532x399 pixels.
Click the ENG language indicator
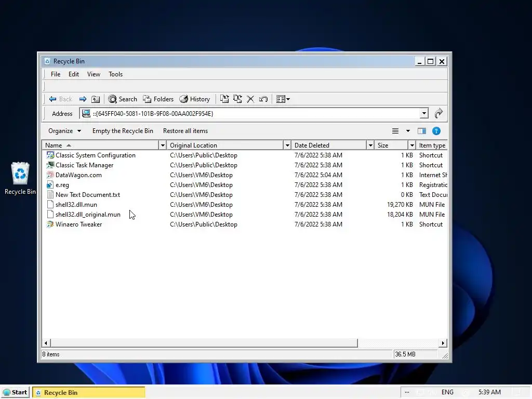[447, 392]
